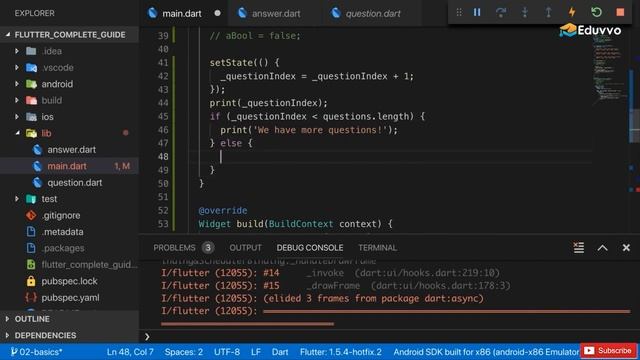Click the pubspec.lock padlock icon
640x360 pixels.
point(31,281)
